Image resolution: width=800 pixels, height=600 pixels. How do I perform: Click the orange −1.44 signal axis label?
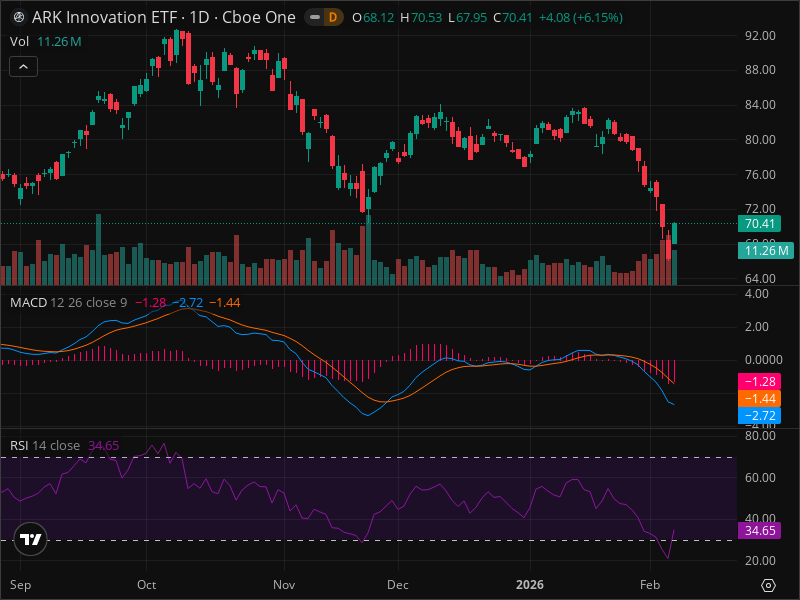(x=759, y=398)
